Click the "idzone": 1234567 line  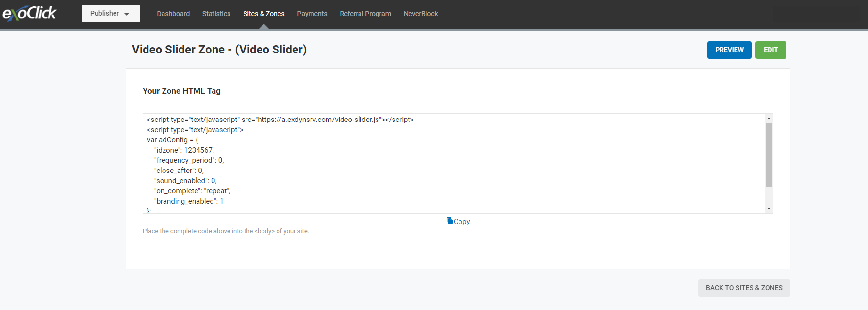[x=184, y=150]
